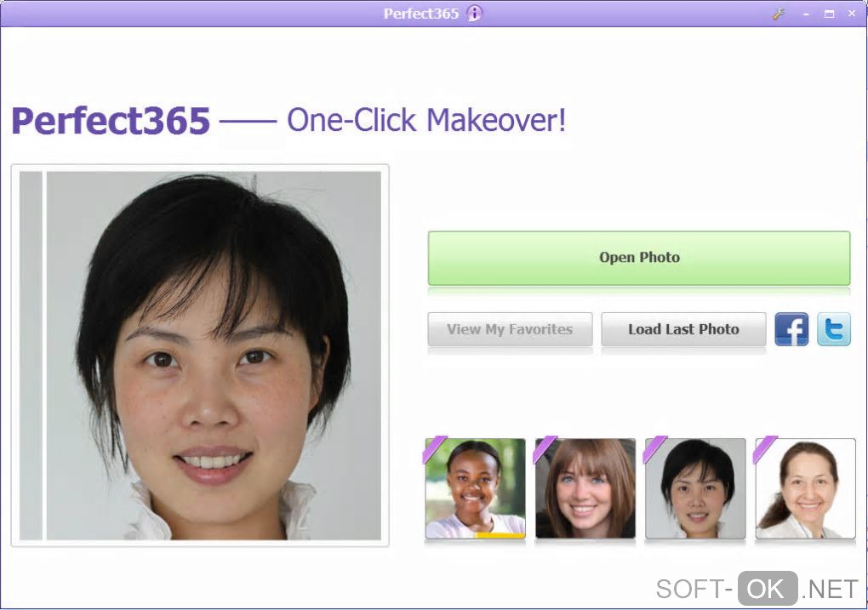The image size is (868, 610).
Task: Choose the sample thumbnail of the woman with brown bangs
Action: click(x=585, y=488)
